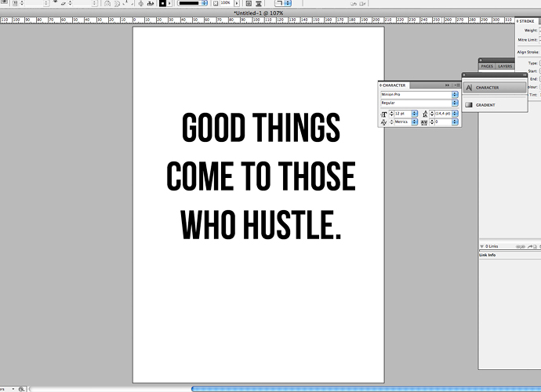Image resolution: width=541 pixels, height=392 pixels.
Task: Open the 12 pt font size dropdown
Action: pos(415,114)
